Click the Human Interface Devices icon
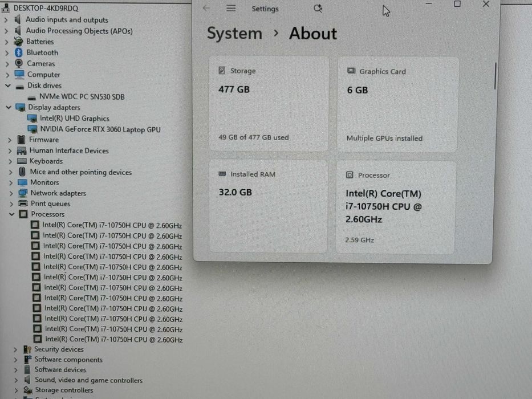532x399 pixels. tap(21, 150)
